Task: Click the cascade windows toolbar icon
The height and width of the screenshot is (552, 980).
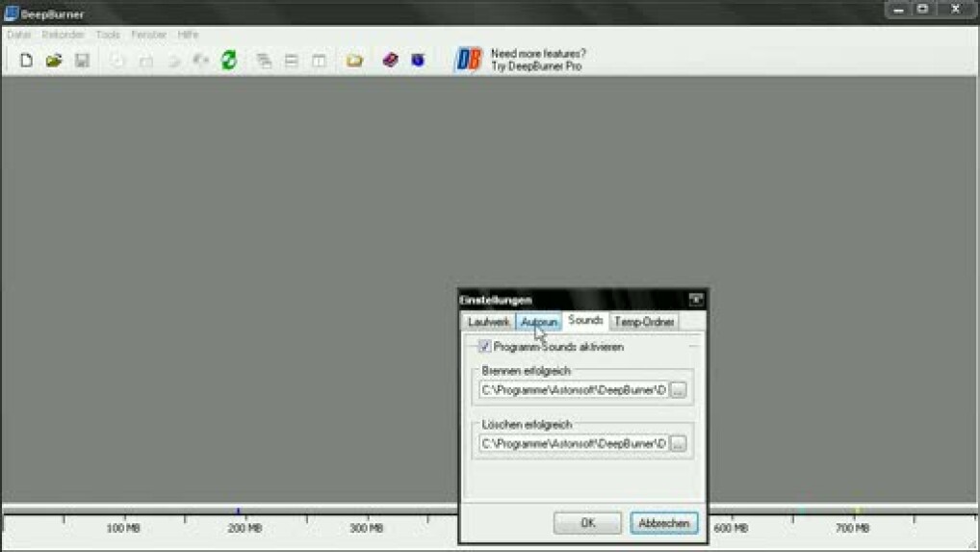Action: point(264,61)
